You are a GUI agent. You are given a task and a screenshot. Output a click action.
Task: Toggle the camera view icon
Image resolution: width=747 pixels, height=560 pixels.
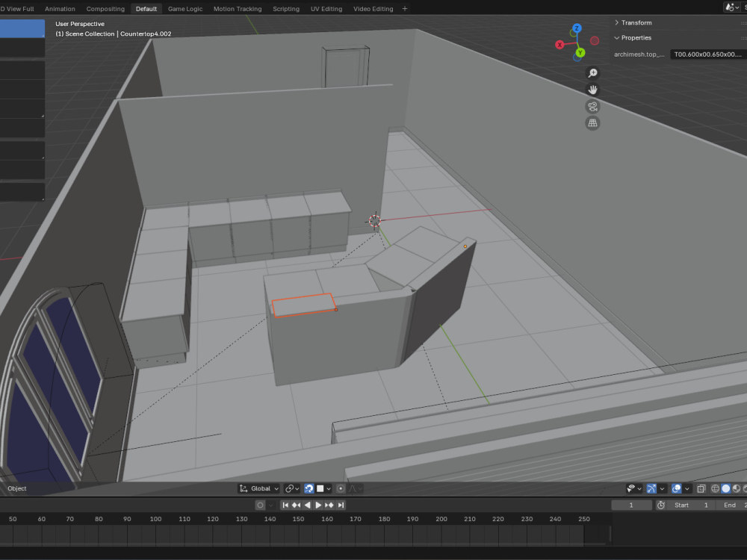point(592,107)
